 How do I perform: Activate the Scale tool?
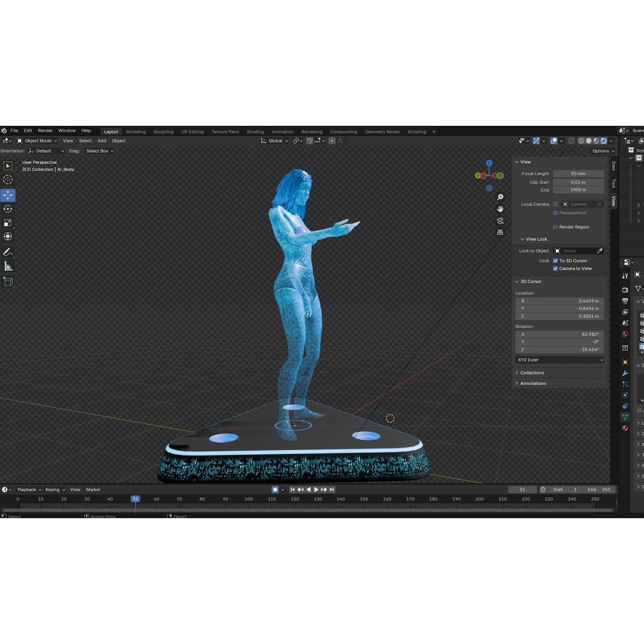tap(8, 222)
